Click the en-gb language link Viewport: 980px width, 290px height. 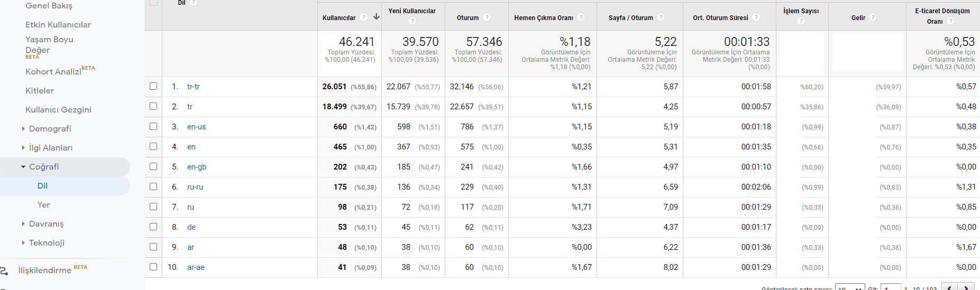point(197,167)
